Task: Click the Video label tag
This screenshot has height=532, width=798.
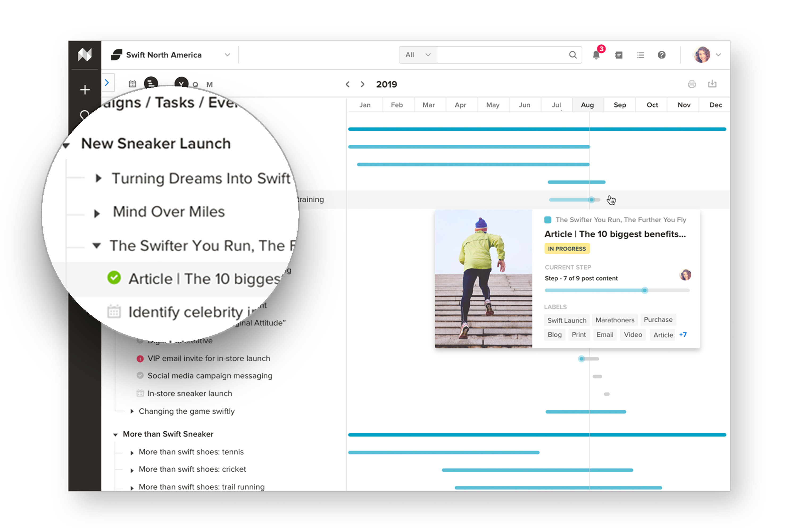Action: (x=633, y=335)
